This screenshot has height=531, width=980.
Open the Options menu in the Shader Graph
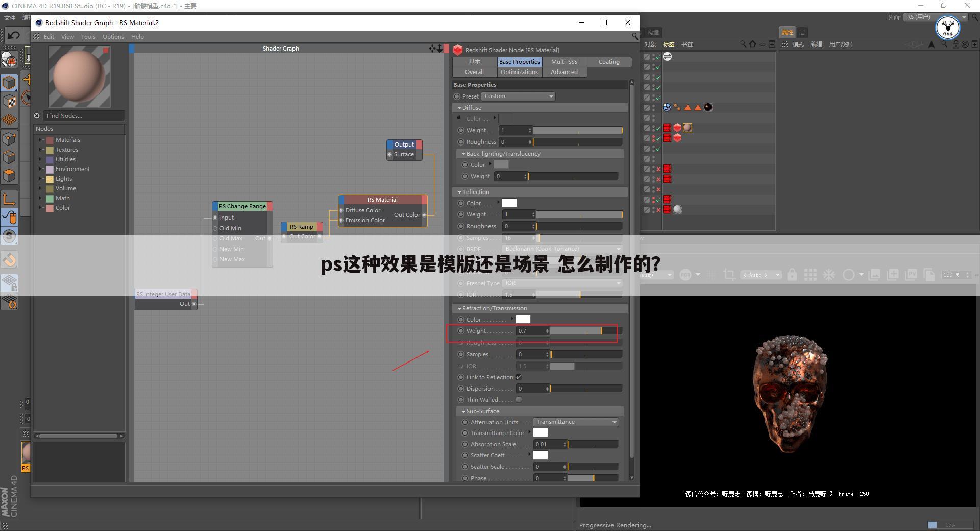113,37
